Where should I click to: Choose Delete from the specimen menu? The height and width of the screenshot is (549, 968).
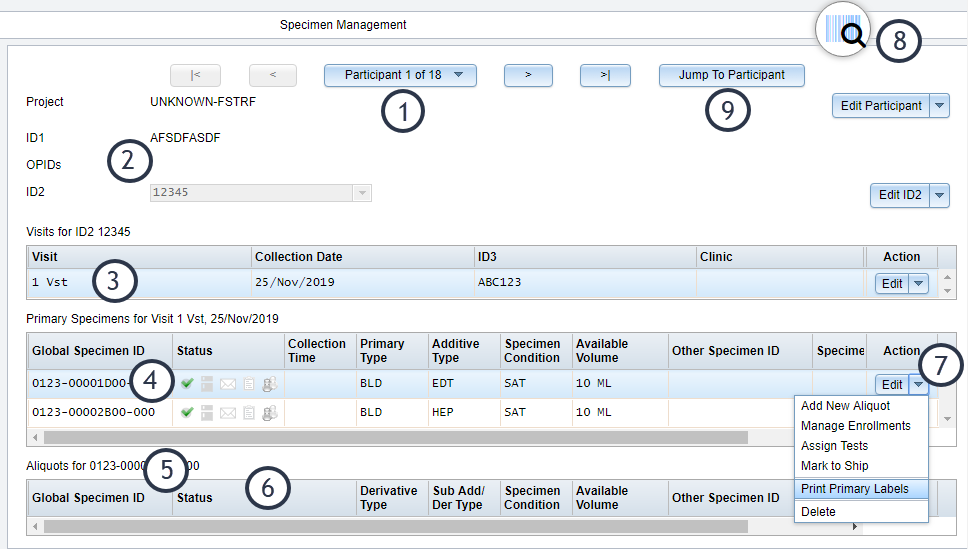tap(861, 511)
